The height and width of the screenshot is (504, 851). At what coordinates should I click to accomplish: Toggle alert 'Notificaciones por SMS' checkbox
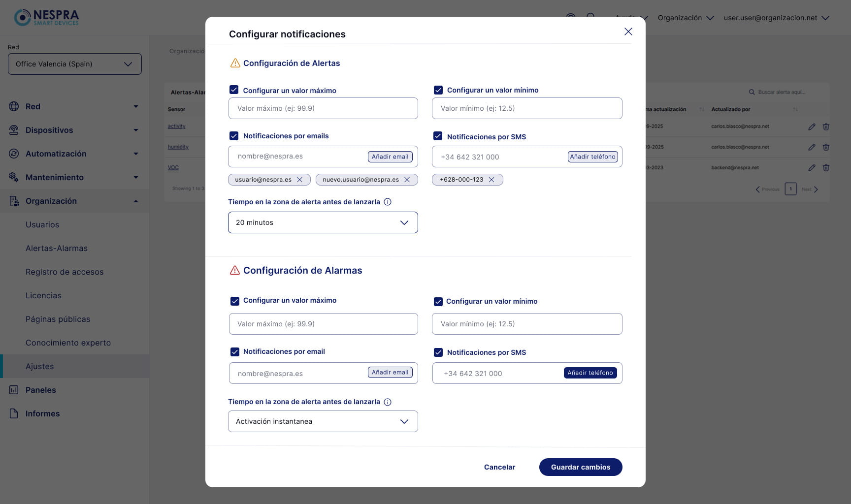coord(438,136)
